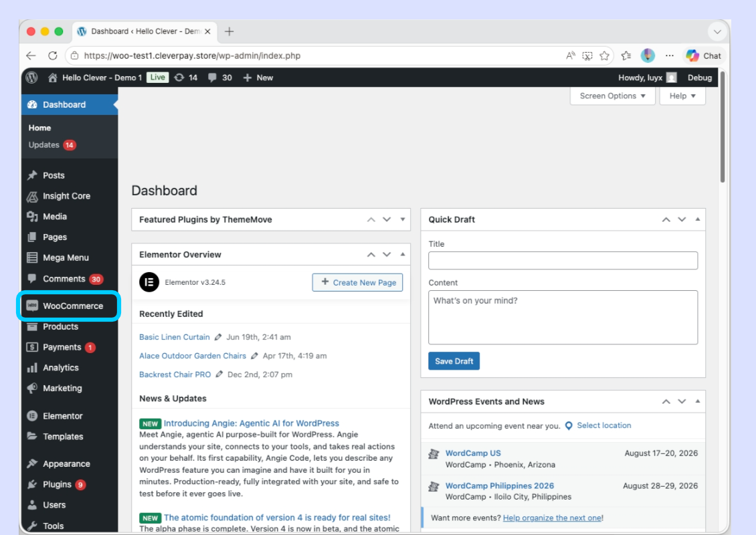Click the Analytics bar chart icon

coord(32,368)
